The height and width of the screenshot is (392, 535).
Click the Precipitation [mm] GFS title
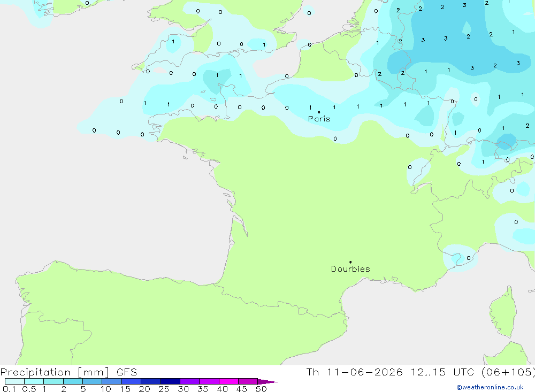coord(68,372)
